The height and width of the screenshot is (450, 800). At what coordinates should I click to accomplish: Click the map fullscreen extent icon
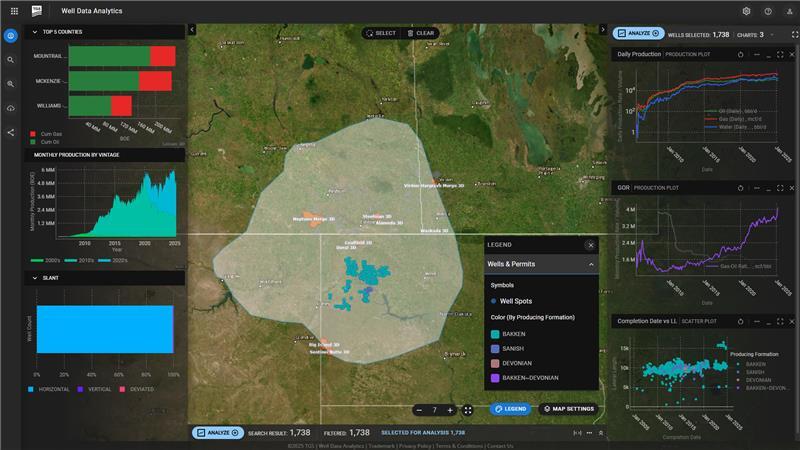(x=467, y=410)
